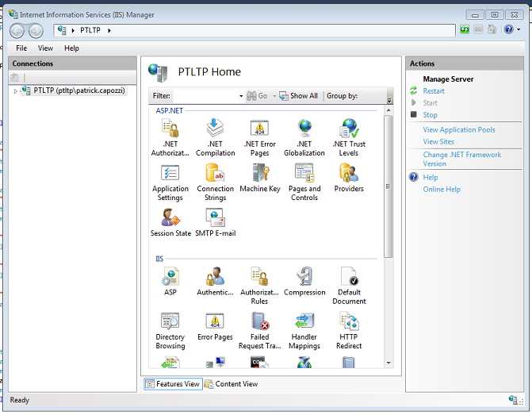Click feature list scrollbar thumb

coord(388,186)
